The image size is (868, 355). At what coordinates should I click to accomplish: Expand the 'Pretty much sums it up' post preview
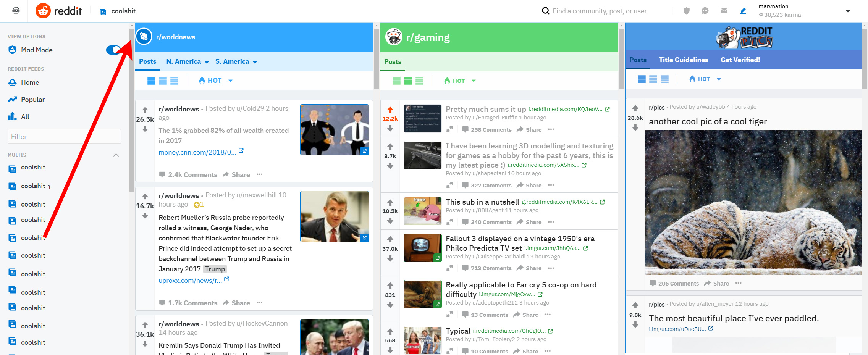coord(449,129)
